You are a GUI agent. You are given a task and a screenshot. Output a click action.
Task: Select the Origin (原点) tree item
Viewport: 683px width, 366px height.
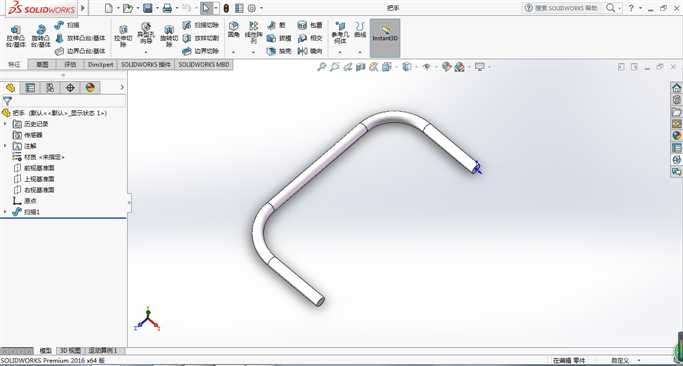pos(25,201)
